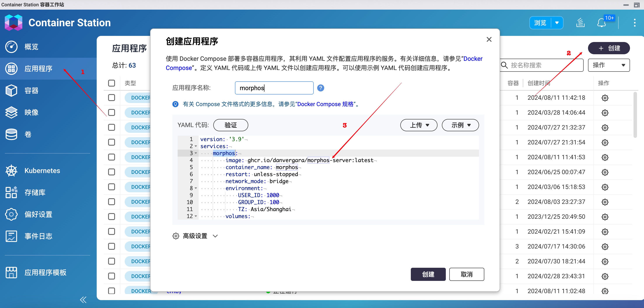Image resolution: width=644 pixels, height=308 pixels.
Task: Open the 上传 upload dropdown
Action: [x=419, y=125]
